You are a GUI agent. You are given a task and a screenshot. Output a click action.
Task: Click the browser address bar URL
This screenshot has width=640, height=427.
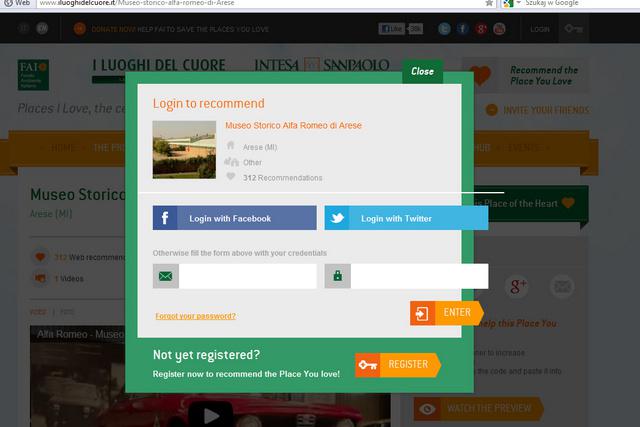pyautogui.click(x=137, y=3)
